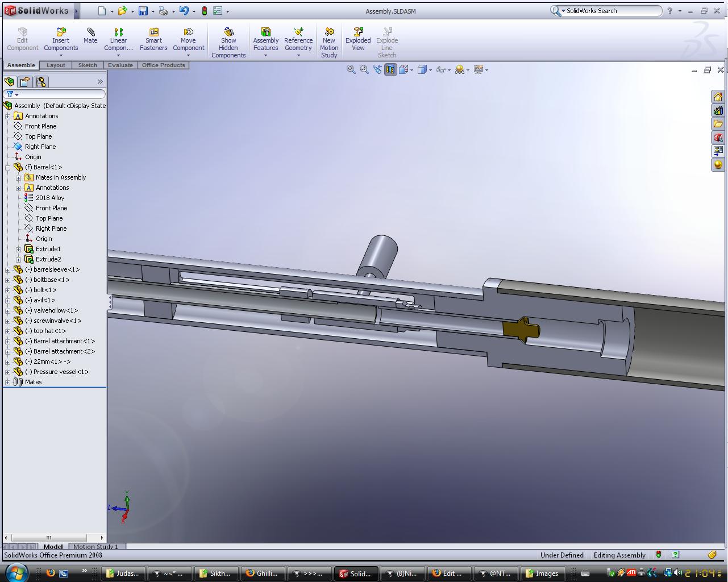Click the feature tree horizontal scrollbar
This screenshot has width=728, height=582.
click(49, 537)
